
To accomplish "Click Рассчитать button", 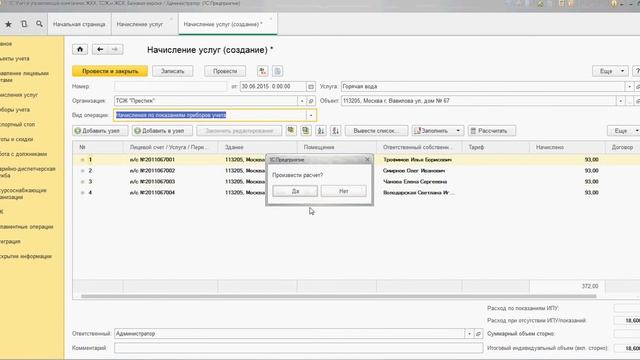I will [x=492, y=131].
